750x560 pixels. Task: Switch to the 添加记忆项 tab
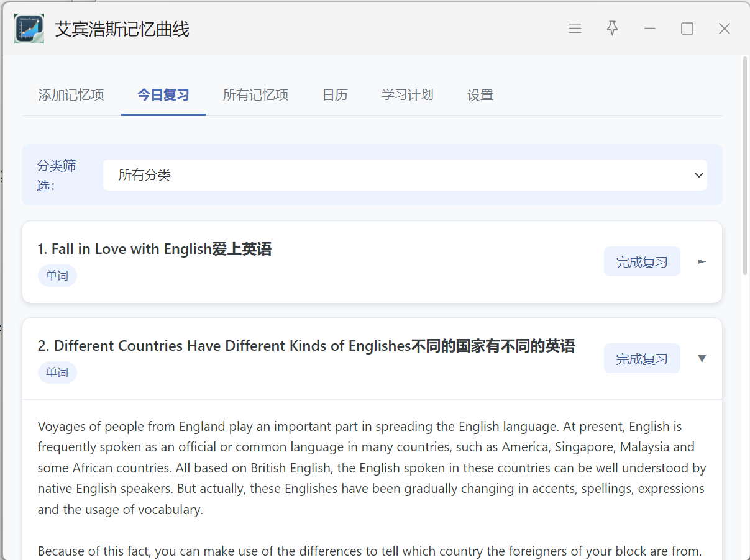pyautogui.click(x=71, y=95)
